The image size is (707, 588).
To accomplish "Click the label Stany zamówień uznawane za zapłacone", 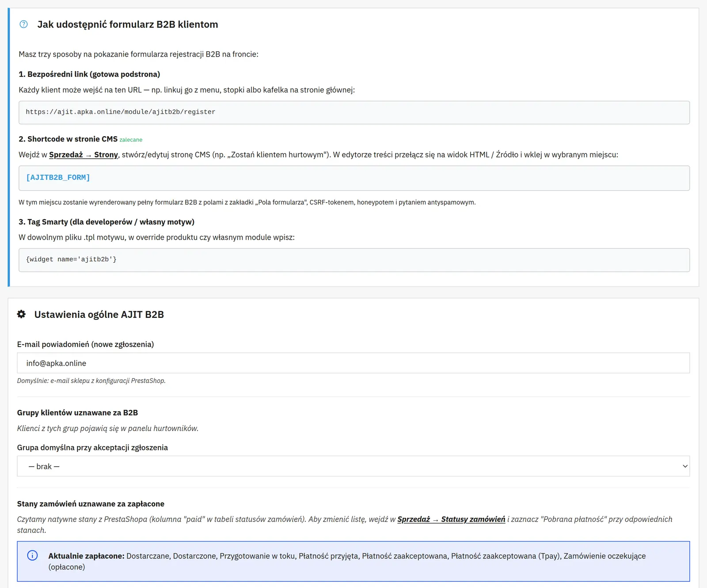I will (91, 504).
